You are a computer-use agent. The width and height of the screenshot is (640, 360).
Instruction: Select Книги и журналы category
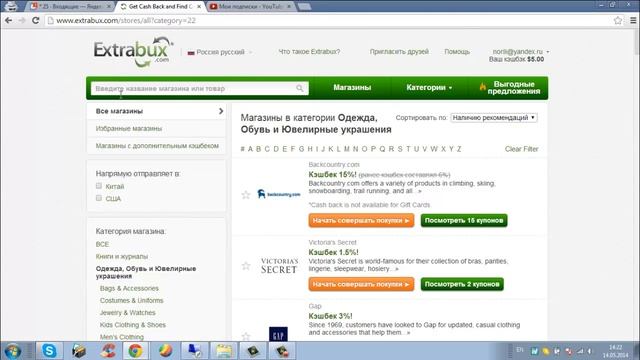coord(122,256)
